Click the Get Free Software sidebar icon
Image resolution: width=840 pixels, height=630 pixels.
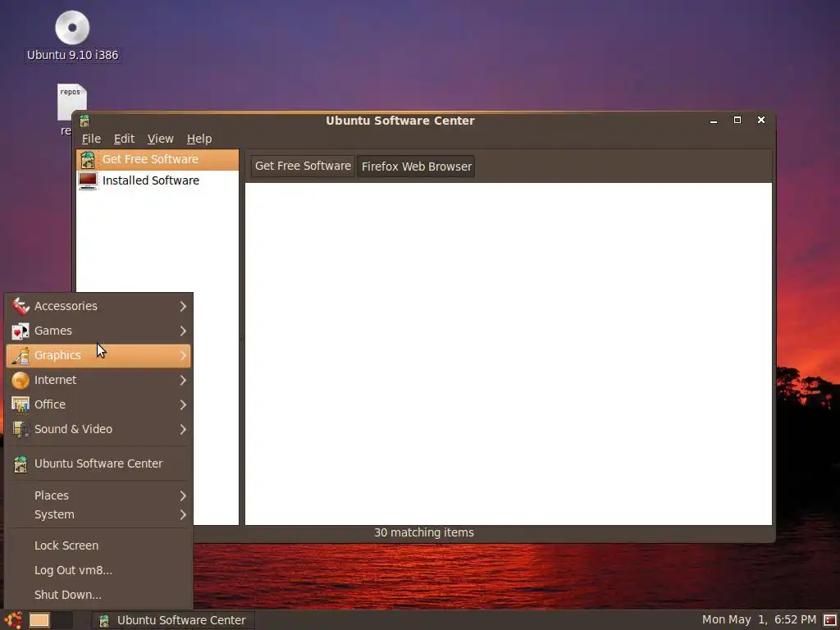click(x=87, y=160)
